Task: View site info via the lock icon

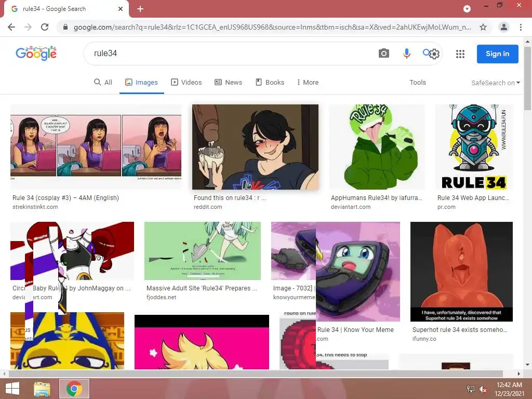Action: 65,27
